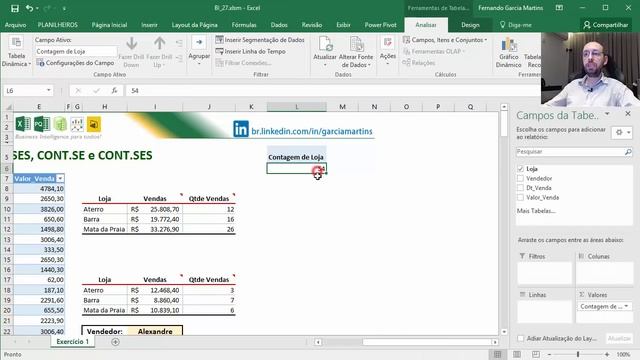Click the Campo Ativo name input
640x360 pixels.
pyautogui.click(x=76, y=51)
